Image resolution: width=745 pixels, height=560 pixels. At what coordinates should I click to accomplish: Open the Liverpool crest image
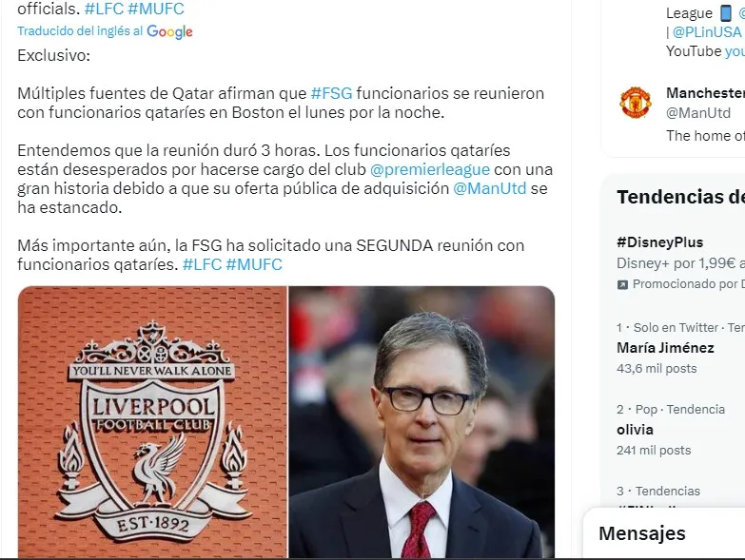152,422
